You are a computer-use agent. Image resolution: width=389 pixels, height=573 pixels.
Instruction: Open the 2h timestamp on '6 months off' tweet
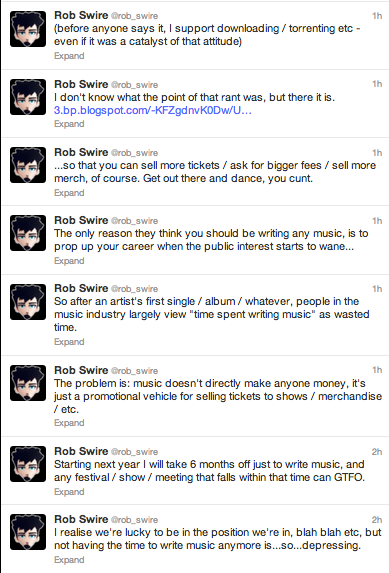point(377,452)
